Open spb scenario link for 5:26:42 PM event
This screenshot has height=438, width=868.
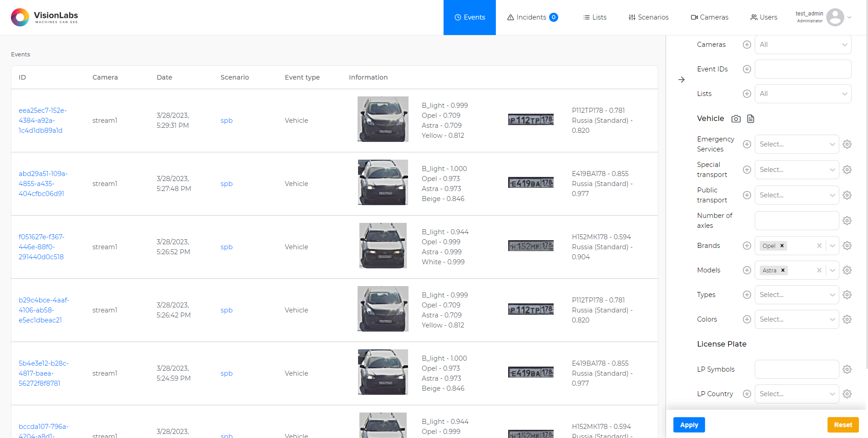click(x=227, y=310)
